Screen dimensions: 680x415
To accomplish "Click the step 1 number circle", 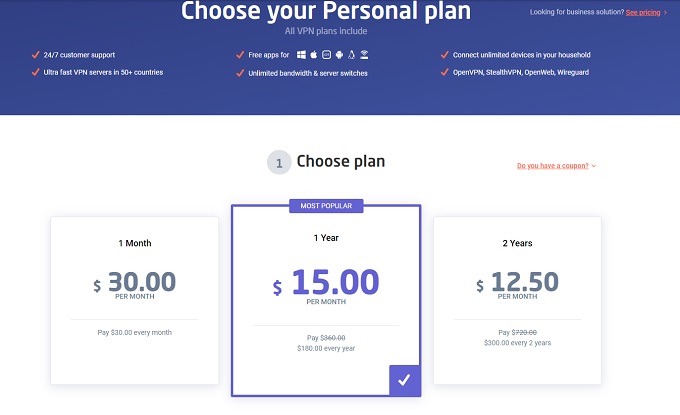I will pyautogui.click(x=279, y=162).
